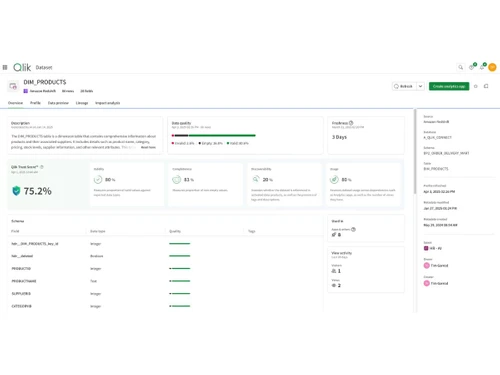This screenshot has height=375, width=500.
Task: Select the SUPPLIERID field row
Action: [165, 294]
